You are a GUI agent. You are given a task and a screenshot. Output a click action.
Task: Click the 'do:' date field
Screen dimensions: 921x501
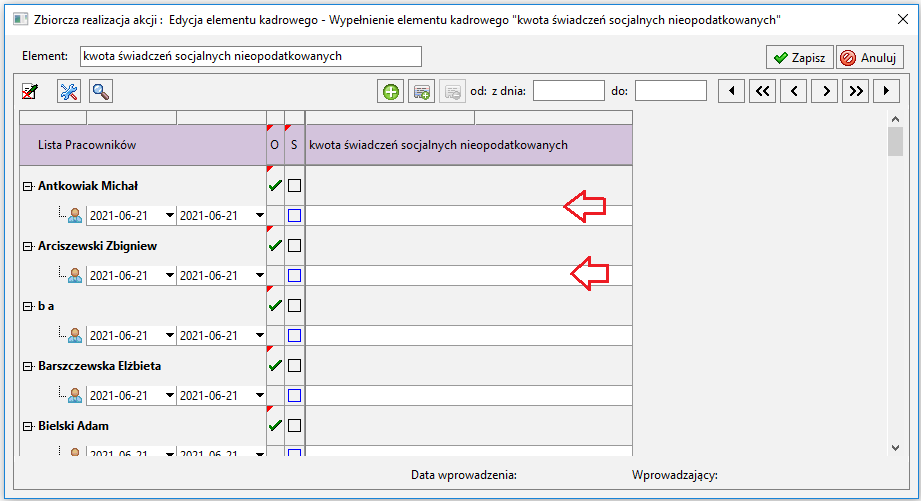tap(671, 91)
